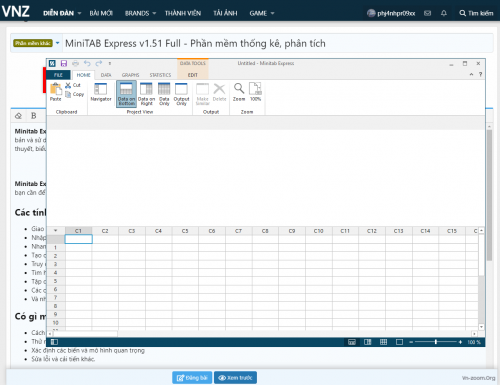The image size is (500, 385).
Task: Open the EDIT tab under Data Tools
Action: pyautogui.click(x=193, y=75)
